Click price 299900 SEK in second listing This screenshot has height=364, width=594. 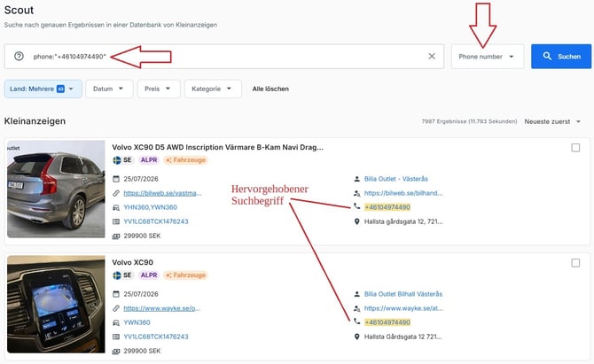coord(142,351)
